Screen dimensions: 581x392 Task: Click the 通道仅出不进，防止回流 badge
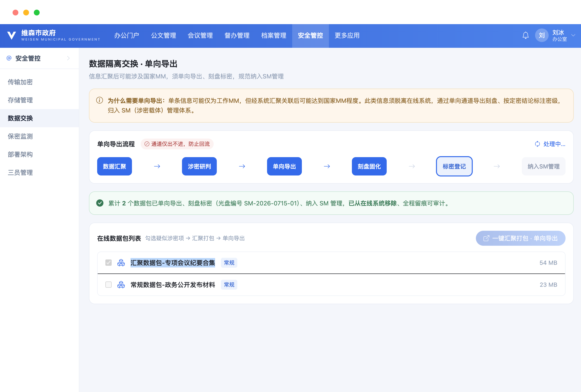[x=177, y=144]
